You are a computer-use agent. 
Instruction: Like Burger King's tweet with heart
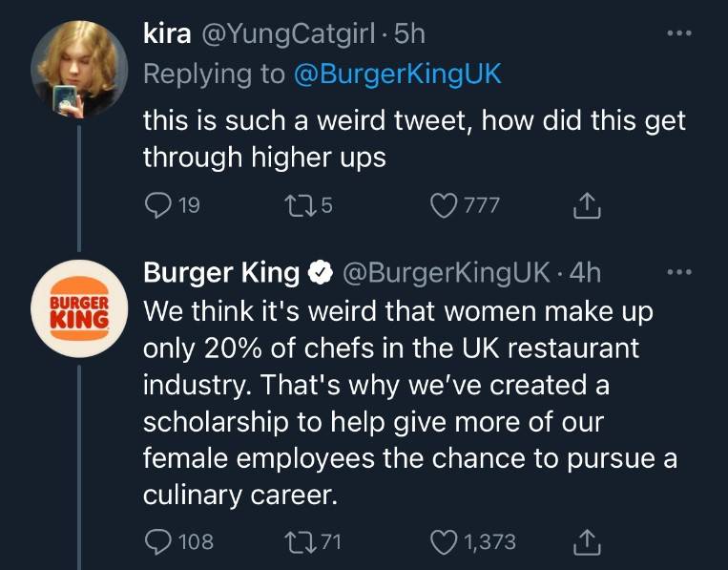(x=444, y=541)
